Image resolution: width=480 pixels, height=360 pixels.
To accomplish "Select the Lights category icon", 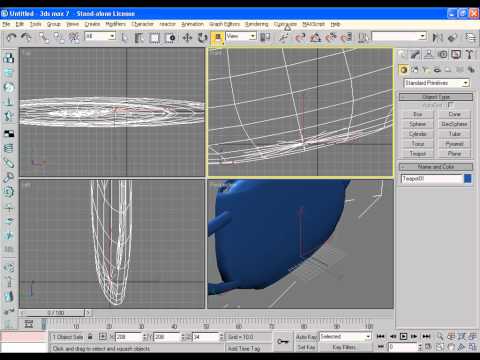I will [x=426, y=70].
